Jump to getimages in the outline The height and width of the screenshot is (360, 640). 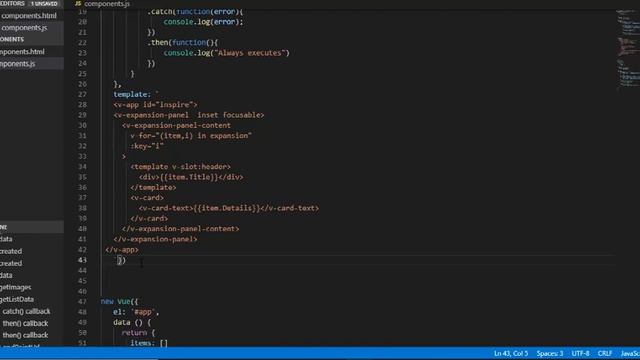pyautogui.click(x=16, y=287)
